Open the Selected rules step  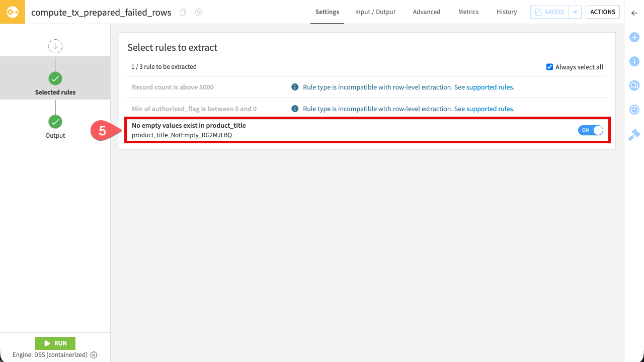click(x=55, y=78)
